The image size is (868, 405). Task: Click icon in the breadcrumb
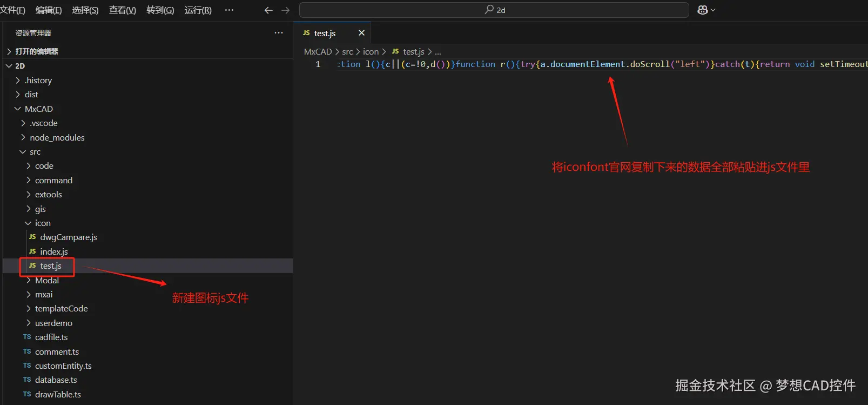(371, 51)
